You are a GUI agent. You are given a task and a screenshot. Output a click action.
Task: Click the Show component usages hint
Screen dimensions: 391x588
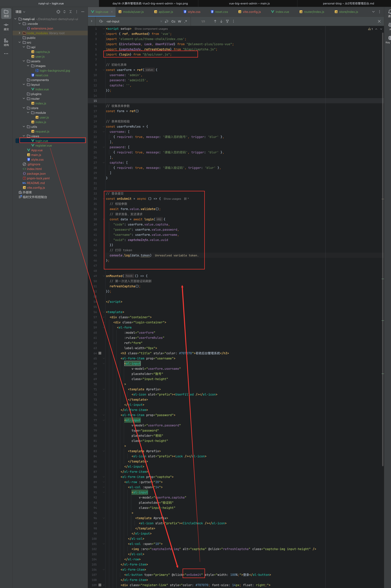[x=151, y=29]
